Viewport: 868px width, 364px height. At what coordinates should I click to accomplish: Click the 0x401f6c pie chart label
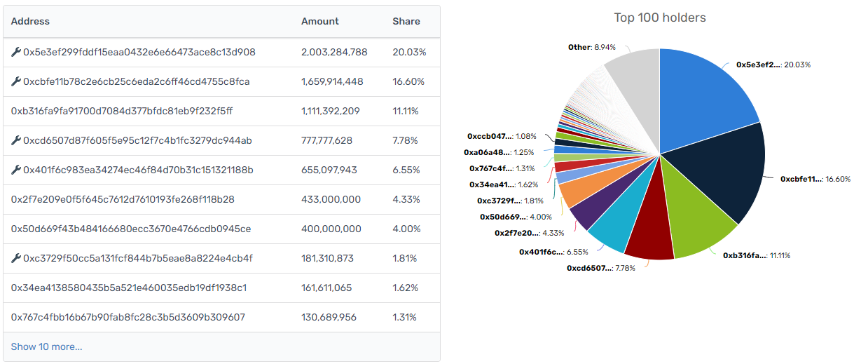click(541, 252)
